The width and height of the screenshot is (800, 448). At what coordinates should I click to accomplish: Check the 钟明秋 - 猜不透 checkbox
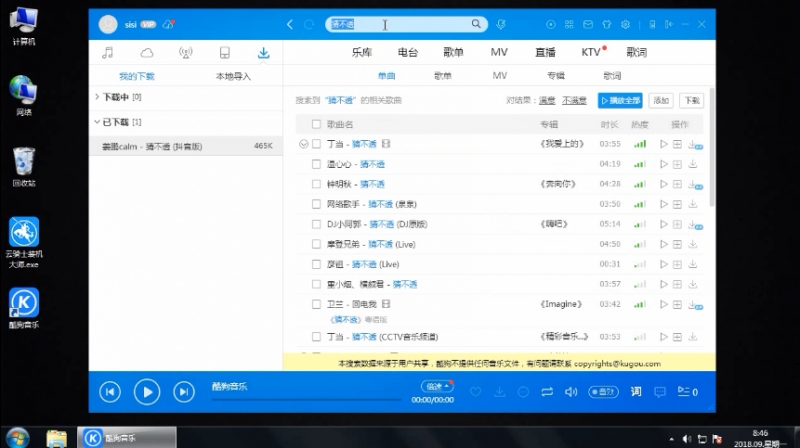(316, 184)
